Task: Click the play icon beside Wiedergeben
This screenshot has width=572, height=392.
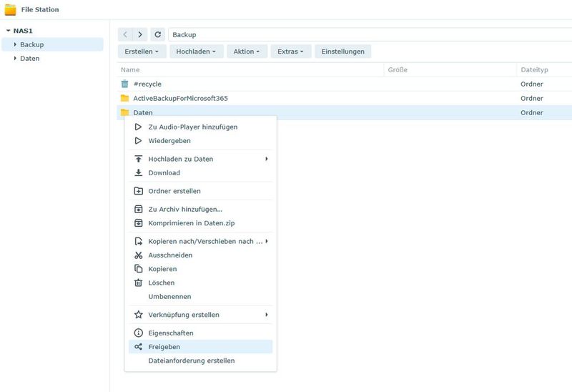Action: pyautogui.click(x=138, y=141)
